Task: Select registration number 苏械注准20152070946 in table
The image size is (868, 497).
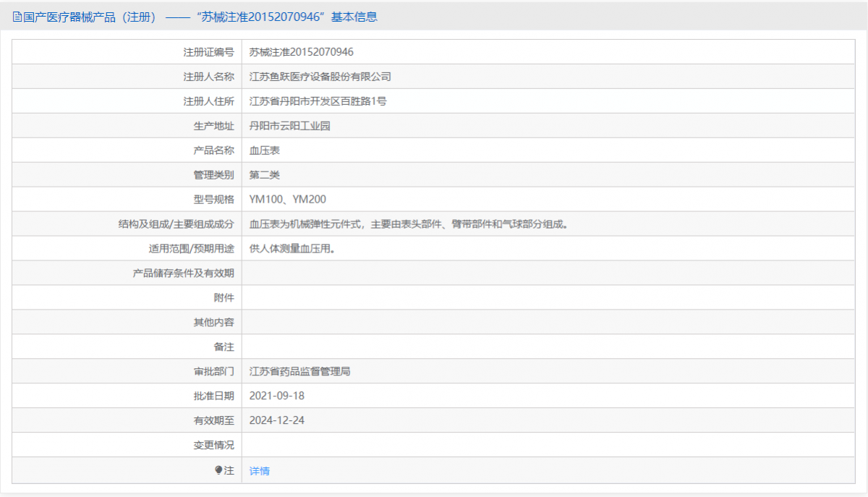Action: [x=302, y=52]
